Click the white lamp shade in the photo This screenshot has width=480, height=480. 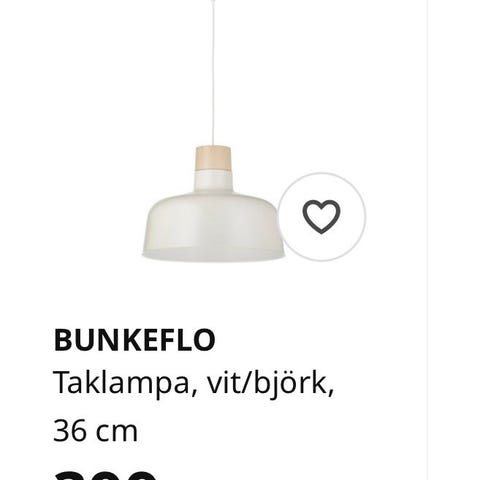click(213, 226)
